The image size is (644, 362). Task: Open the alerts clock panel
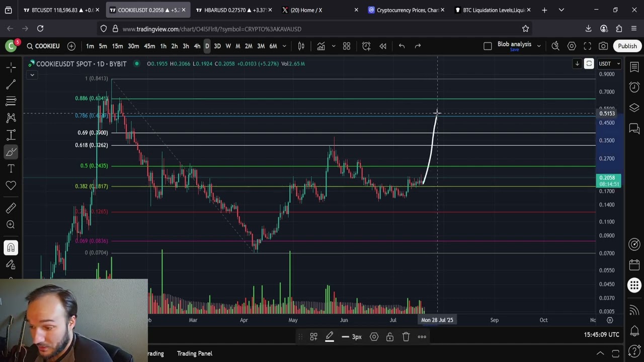click(x=634, y=87)
